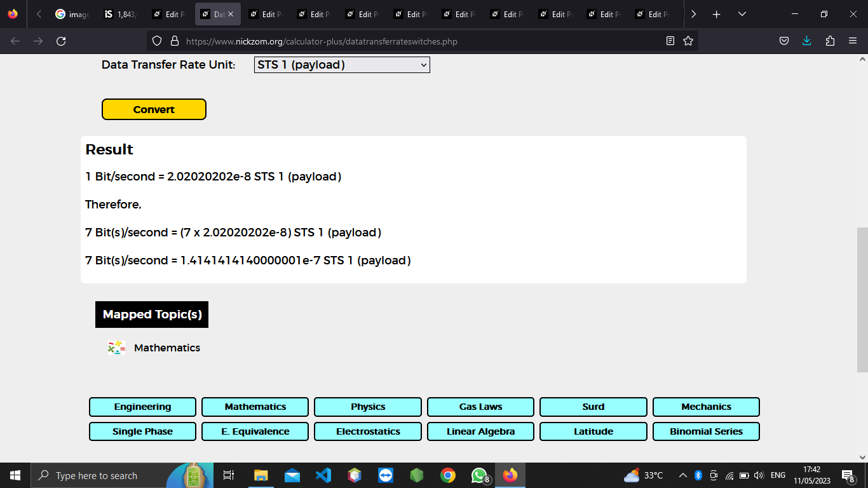Open TeamViewer from taskbar

point(386,475)
